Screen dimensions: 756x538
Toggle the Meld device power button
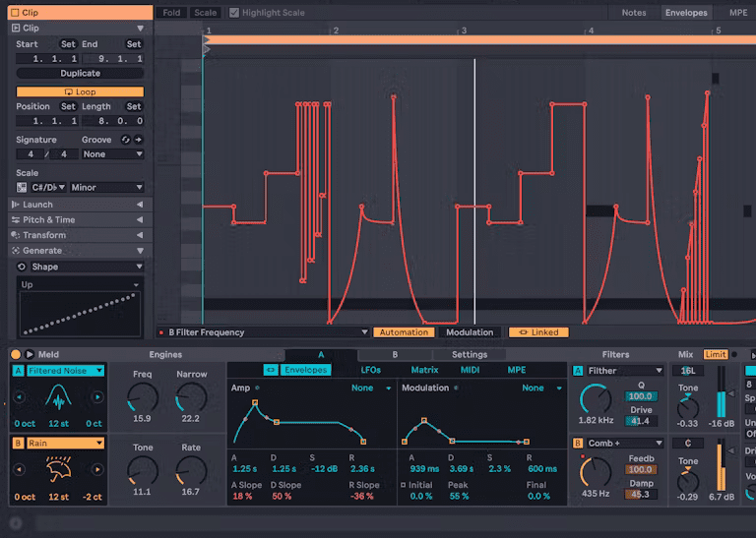click(x=16, y=354)
